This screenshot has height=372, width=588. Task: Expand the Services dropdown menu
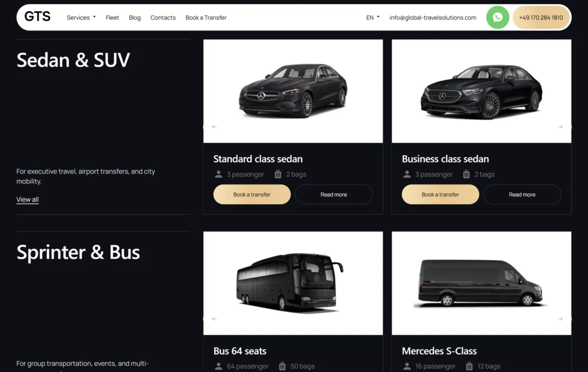pyautogui.click(x=81, y=18)
